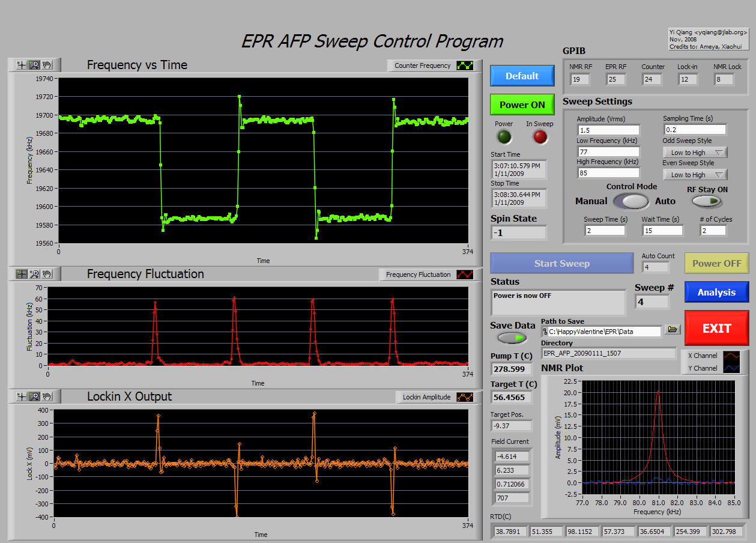The image size is (756, 543).
Task: Click Counter Frequency green plot legend icon
Action: click(465, 65)
